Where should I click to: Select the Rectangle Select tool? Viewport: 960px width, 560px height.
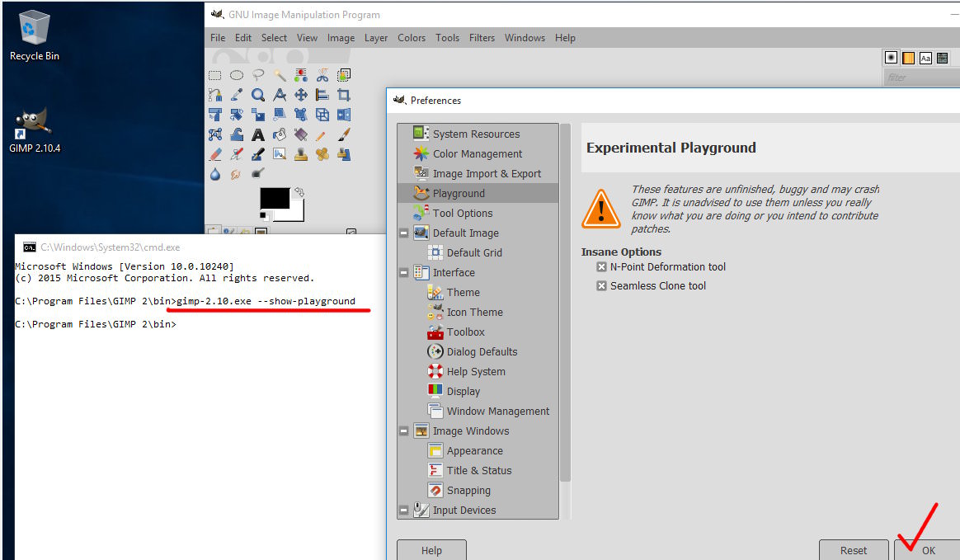pyautogui.click(x=215, y=75)
